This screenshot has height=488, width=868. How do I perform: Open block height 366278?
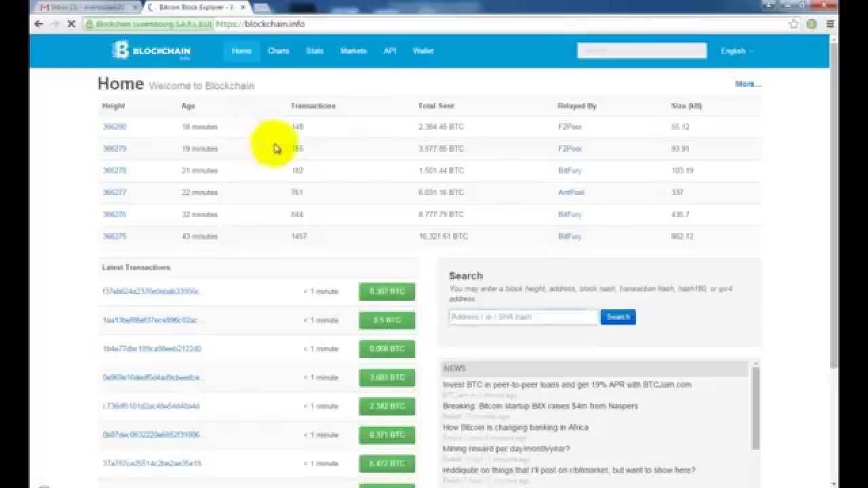coord(114,170)
